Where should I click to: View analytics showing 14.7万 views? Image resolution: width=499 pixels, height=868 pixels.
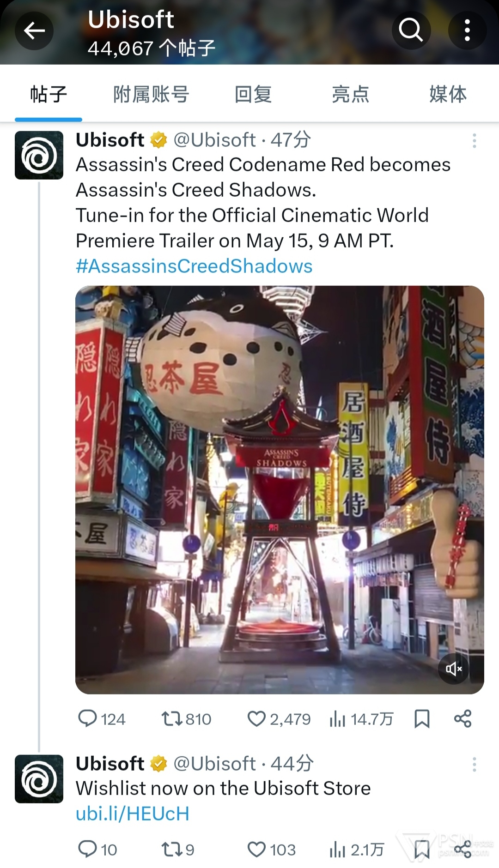[x=361, y=719]
